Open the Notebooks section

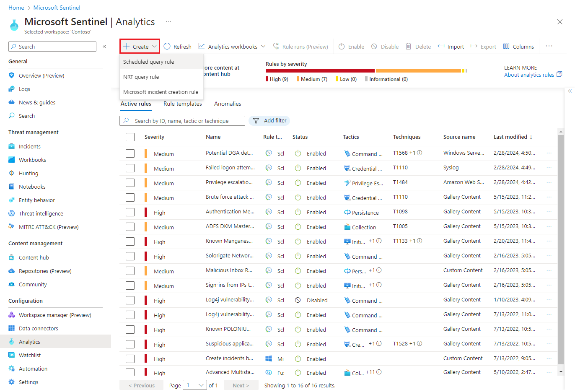(31, 186)
